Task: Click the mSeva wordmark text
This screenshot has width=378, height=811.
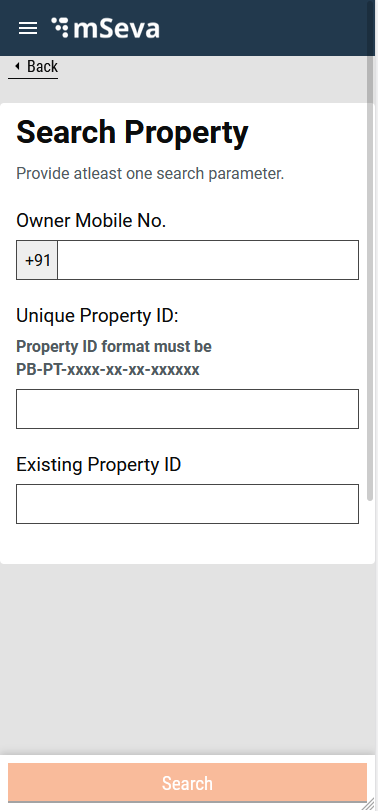Action: 116,28
